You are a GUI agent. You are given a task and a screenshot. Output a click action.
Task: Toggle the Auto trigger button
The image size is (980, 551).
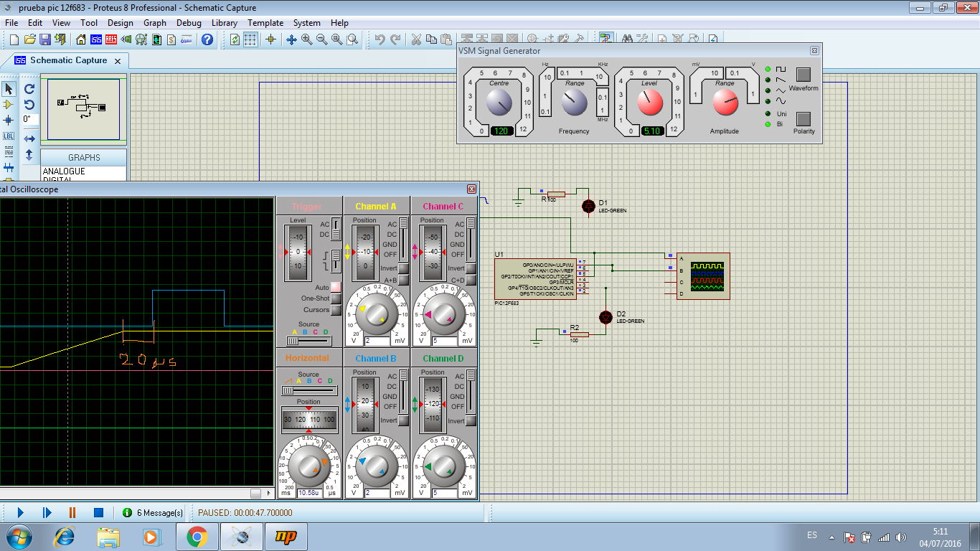coord(336,288)
